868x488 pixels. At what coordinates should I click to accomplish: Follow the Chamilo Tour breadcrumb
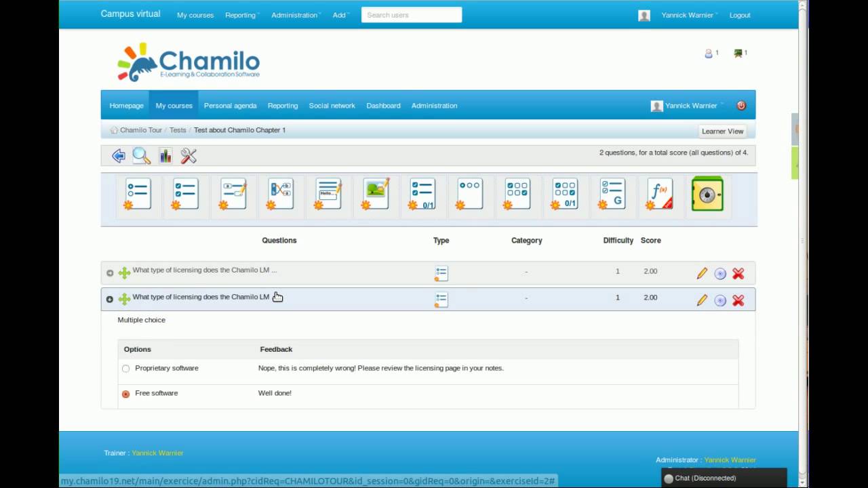click(141, 130)
